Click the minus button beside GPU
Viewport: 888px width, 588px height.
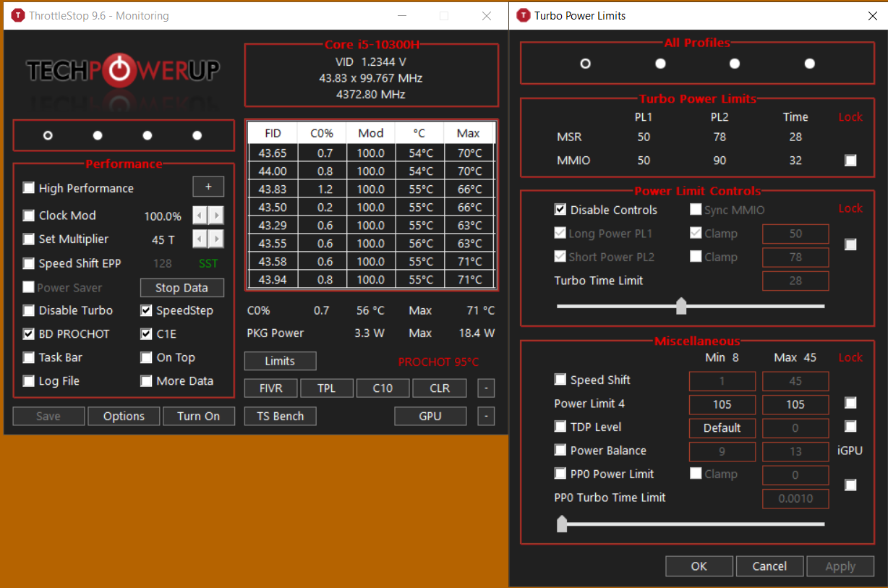coord(487,416)
